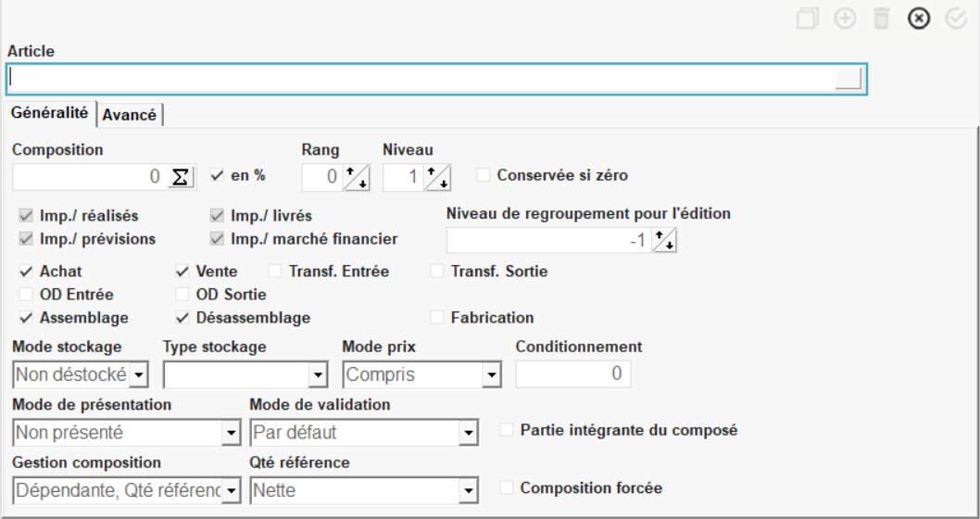This screenshot has height=519, width=980.
Task: Open the Qté référence dropdown
Action: tap(468, 490)
